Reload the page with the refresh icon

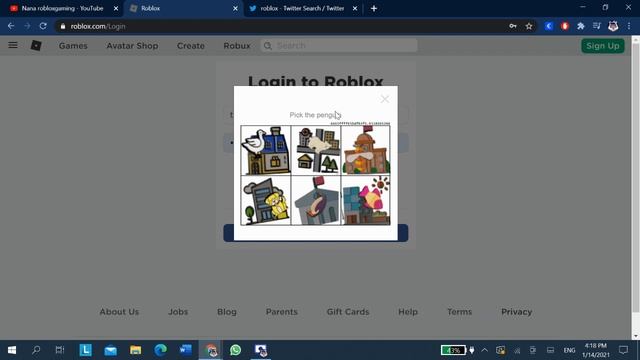[43, 26]
